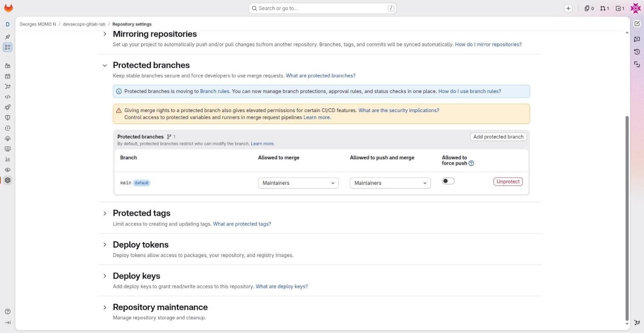This screenshot has height=333, width=644.
Task: Collapse the Protected branches section
Action: coord(105,65)
